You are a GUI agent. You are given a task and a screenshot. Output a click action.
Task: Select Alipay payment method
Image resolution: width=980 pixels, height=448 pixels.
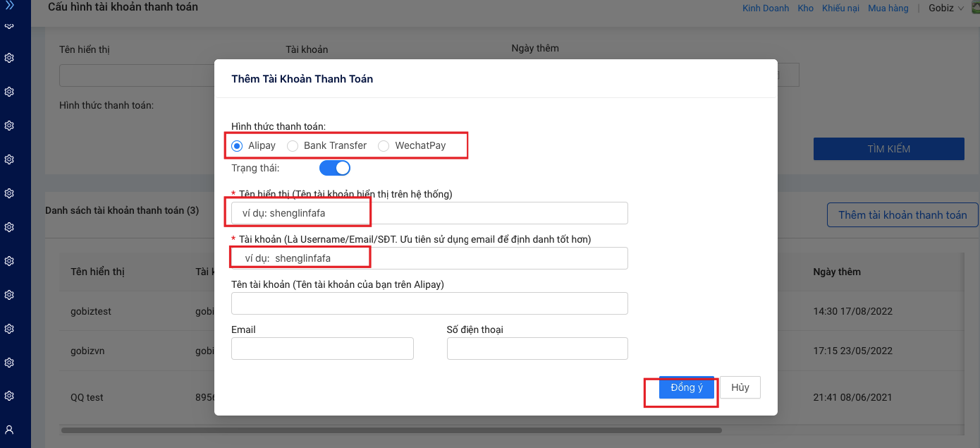[238, 146]
